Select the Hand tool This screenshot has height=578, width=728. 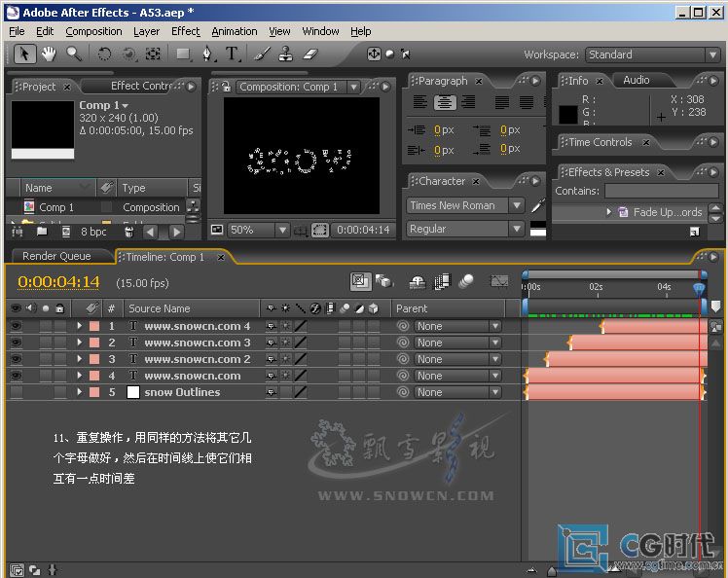pyautogui.click(x=49, y=54)
